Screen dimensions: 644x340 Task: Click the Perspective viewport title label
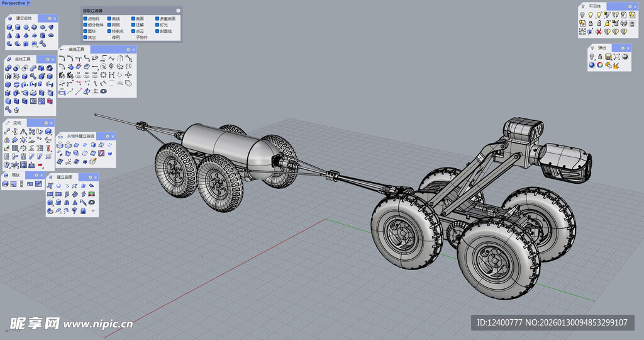point(13,3)
